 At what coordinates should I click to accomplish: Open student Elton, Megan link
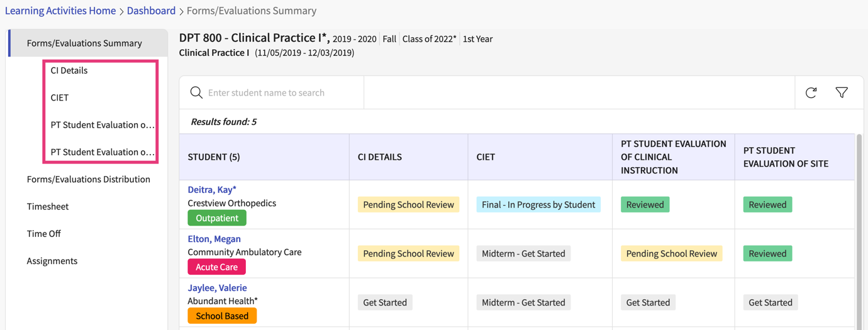pos(214,239)
